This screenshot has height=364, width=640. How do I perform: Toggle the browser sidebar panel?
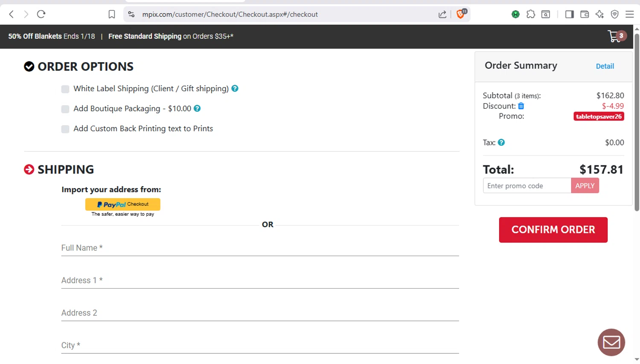pyautogui.click(x=569, y=14)
